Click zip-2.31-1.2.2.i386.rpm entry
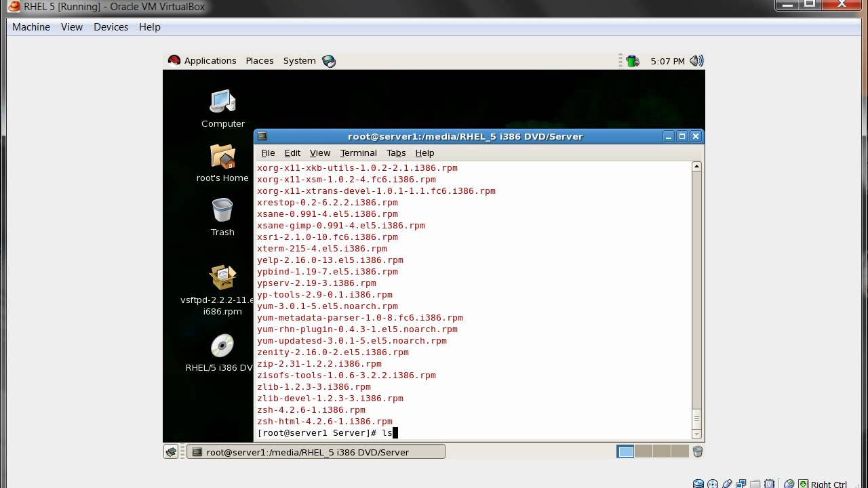868x488 pixels. click(319, 363)
